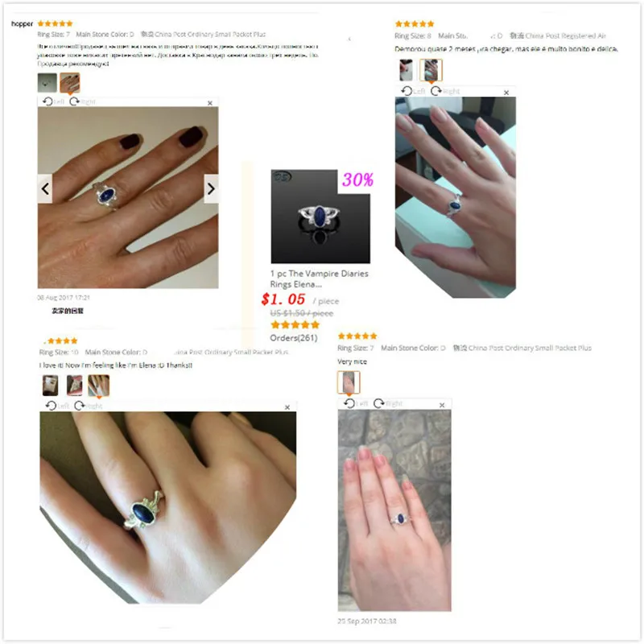This screenshot has width=644, height=644.
Task: Close hopper's enlarged review photo
Action: tap(210, 103)
